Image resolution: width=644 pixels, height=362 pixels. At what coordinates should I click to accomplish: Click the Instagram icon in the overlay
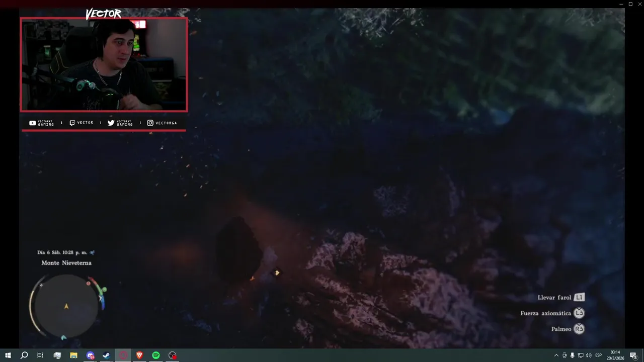pos(150,123)
